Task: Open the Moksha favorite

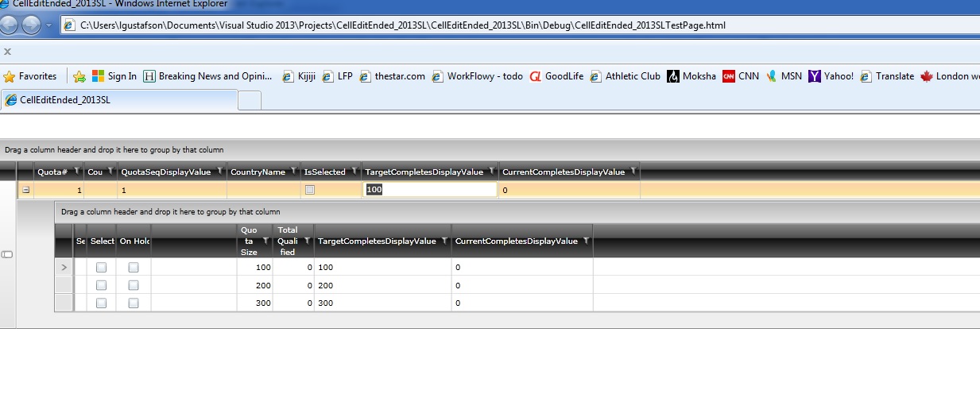Action: tap(691, 76)
